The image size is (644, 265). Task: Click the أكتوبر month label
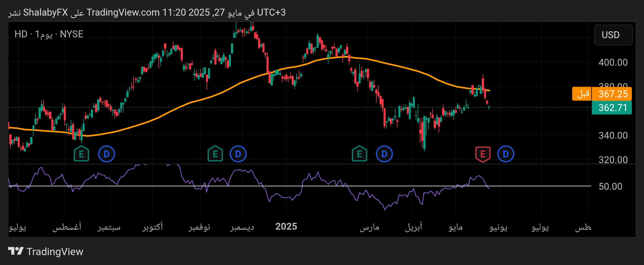point(152,227)
